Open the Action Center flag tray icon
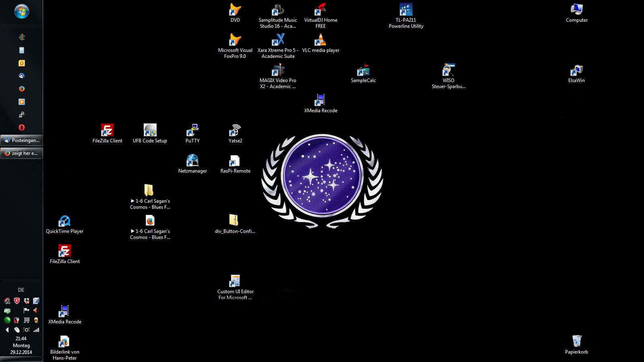Image resolution: width=644 pixels, height=362 pixels. (27, 310)
